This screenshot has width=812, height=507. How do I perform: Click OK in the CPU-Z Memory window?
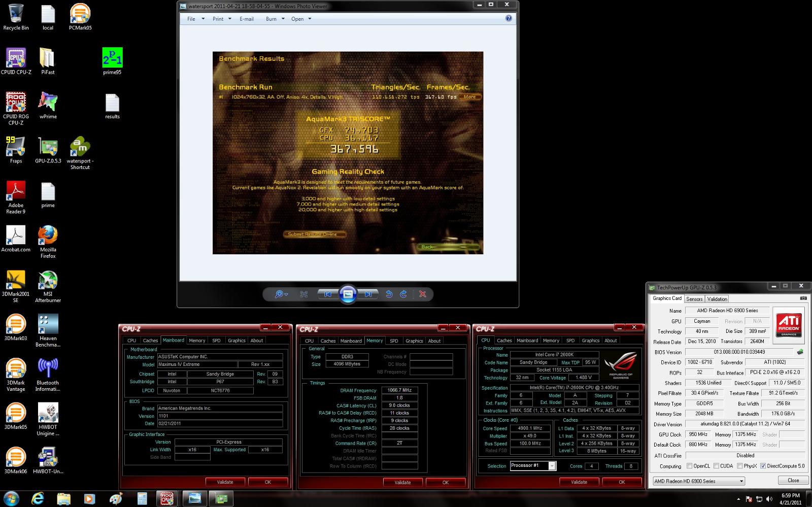445,482
